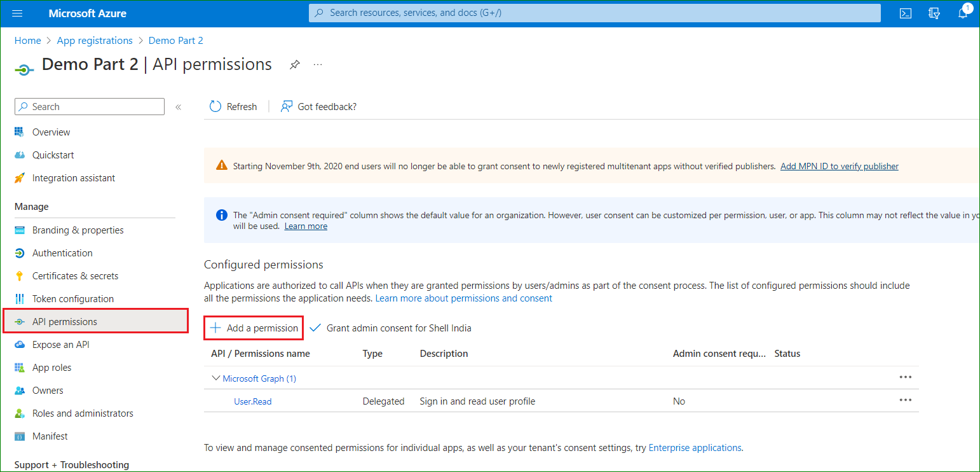Open Learn more about permissions and consent
The height and width of the screenshot is (472, 980).
(x=464, y=298)
